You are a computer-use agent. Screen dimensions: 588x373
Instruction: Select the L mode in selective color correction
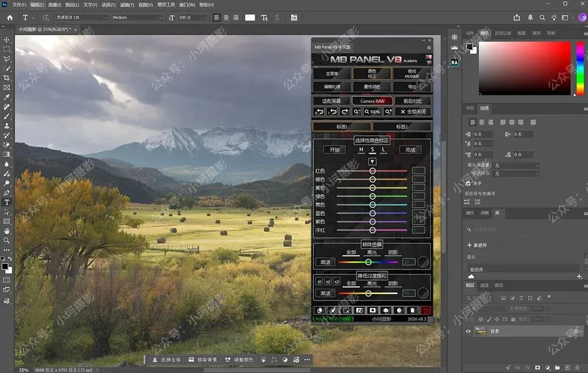[x=383, y=149]
